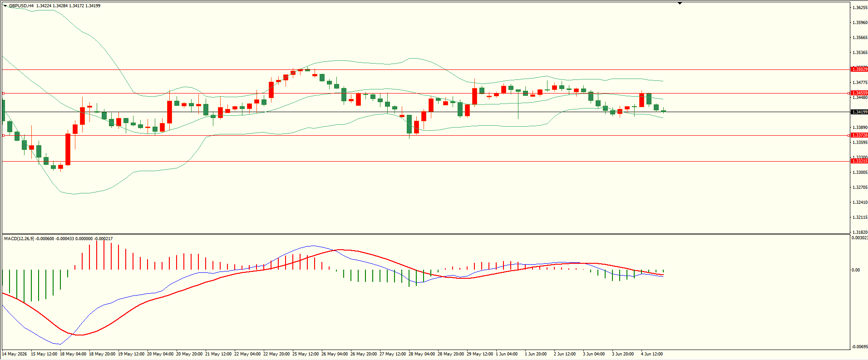
Task: Click the 22 May 20:00 time label
Action: [276, 354]
